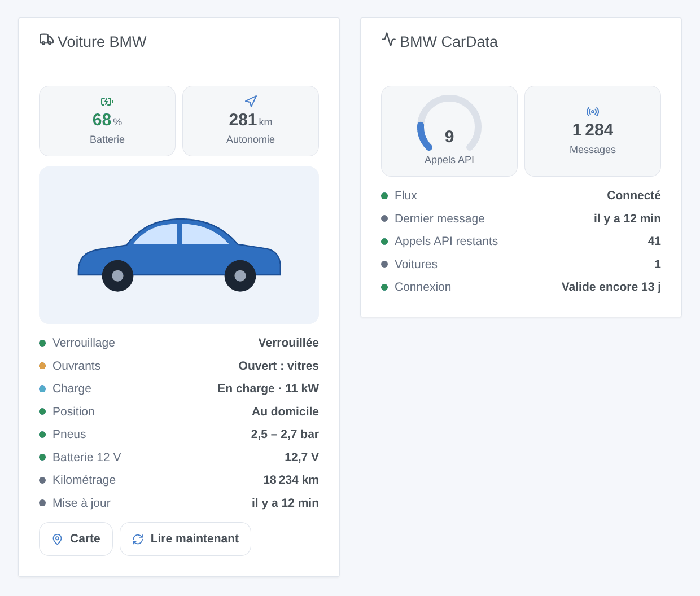Click the Voitures label
700x596 pixels.
[416, 264]
